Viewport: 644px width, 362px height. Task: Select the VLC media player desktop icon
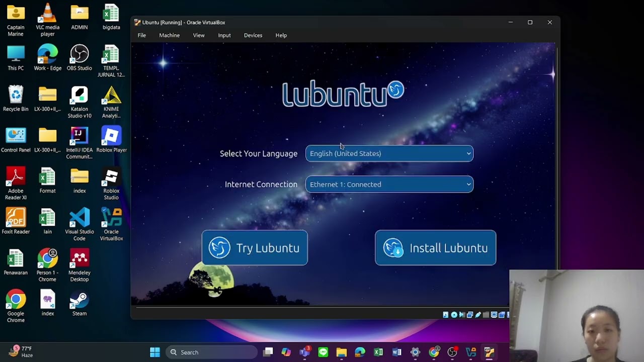point(48,20)
